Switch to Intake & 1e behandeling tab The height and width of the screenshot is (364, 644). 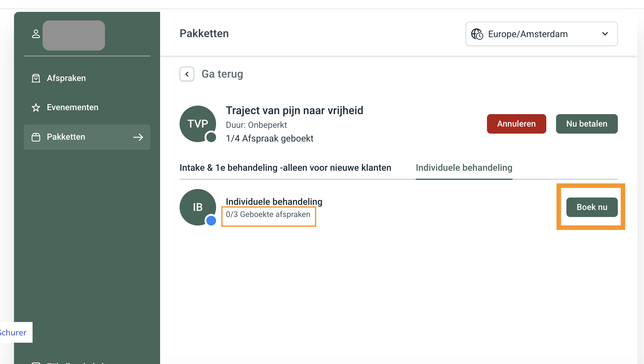click(x=285, y=168)
